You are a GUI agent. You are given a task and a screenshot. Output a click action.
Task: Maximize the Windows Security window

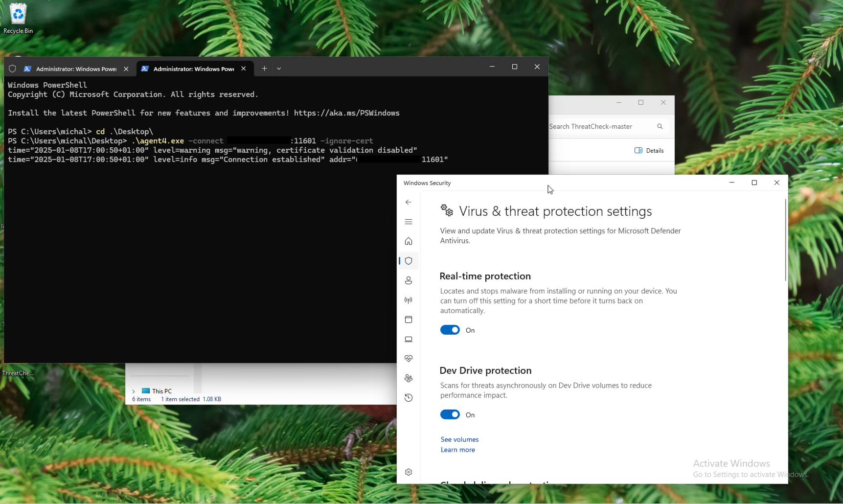click(x=754, y=183)
